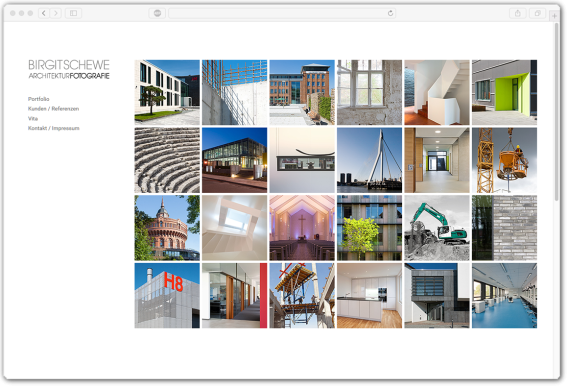Click the browser back arrow button
Screen dimensions: 568x387
click(x=44, y=13)
